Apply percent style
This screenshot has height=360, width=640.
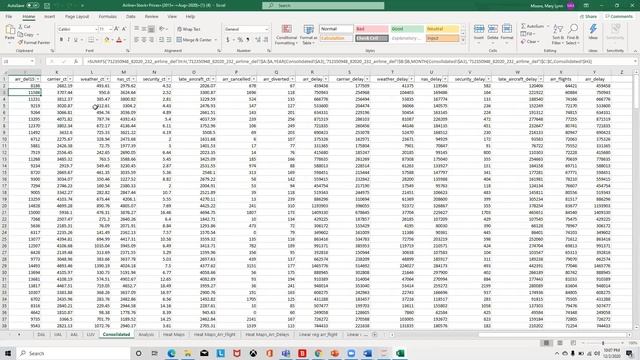(240, 40)
